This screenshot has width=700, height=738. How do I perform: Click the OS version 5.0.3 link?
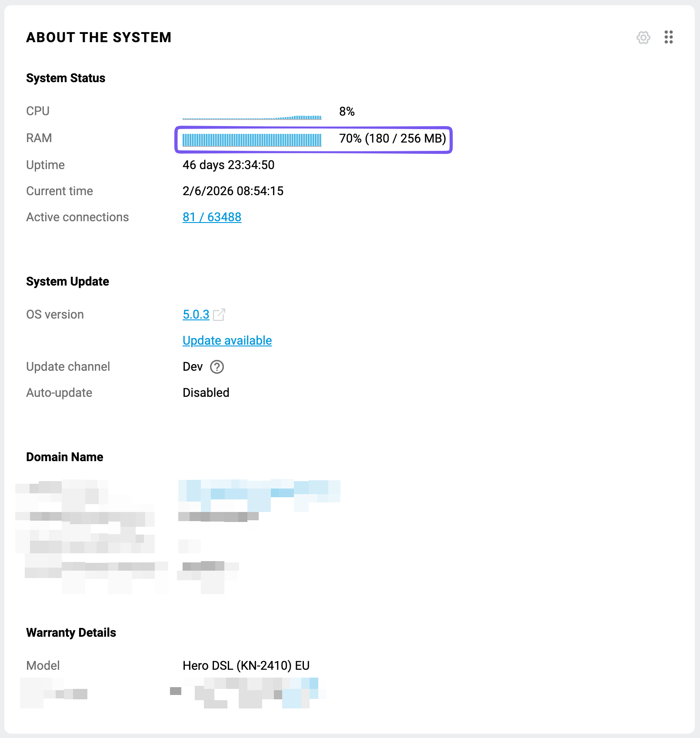coord(196,314)
